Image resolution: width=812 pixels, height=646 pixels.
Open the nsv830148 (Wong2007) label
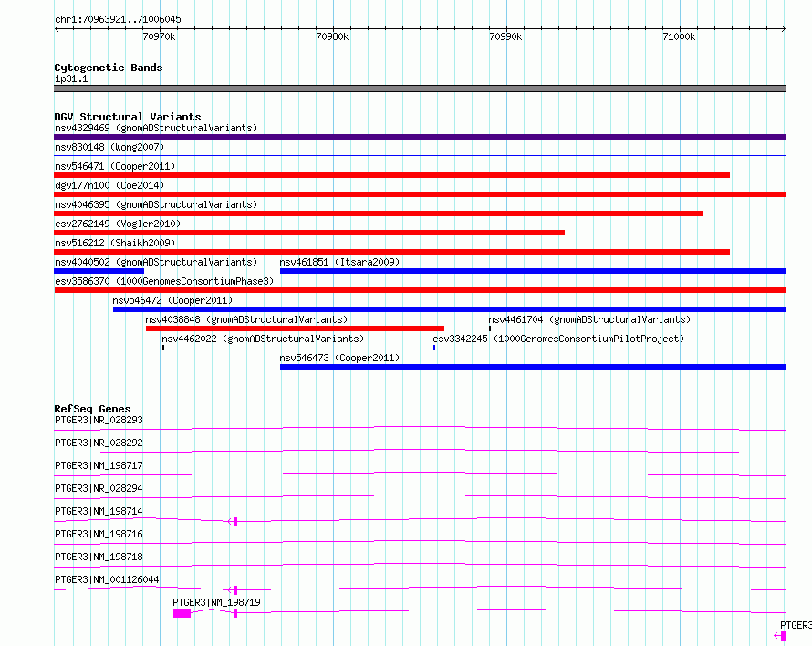click(109, 147)
